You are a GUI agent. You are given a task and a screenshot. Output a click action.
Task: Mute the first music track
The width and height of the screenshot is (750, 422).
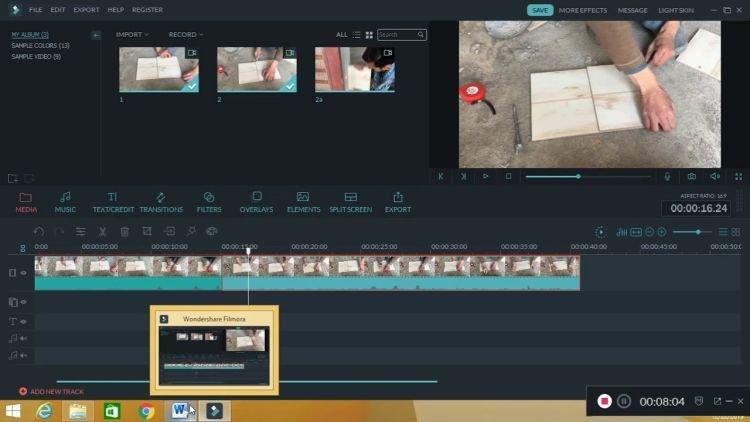pyautogui.click(x=23, y=338)
